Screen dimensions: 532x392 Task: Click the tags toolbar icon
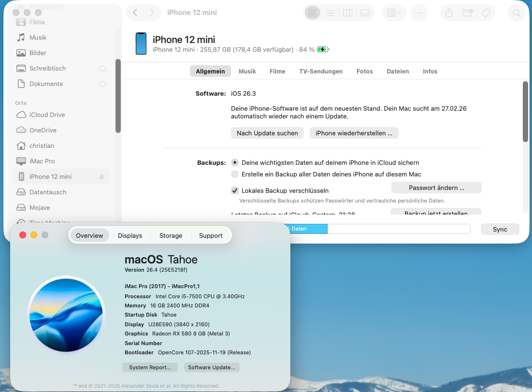point(486,13)
